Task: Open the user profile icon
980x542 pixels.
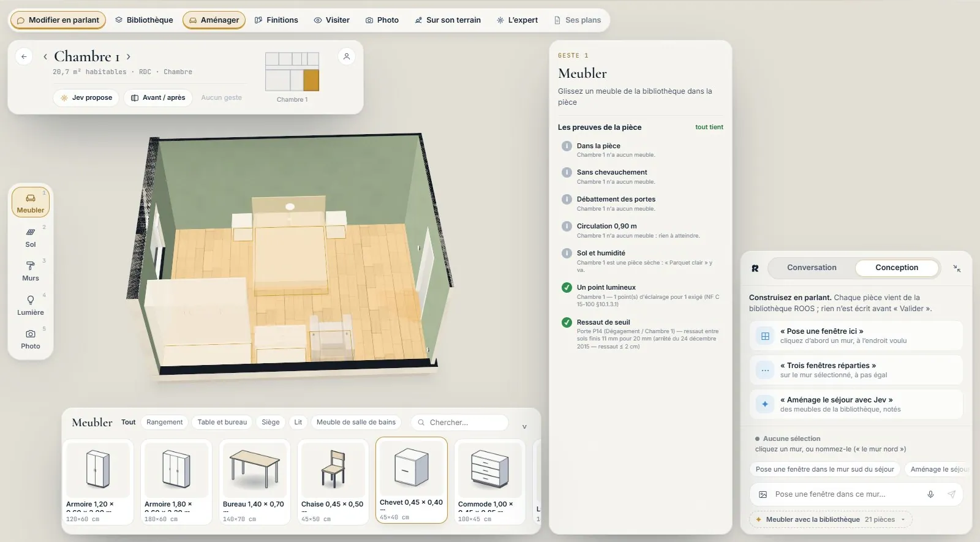Action: (x=347, y=56)
